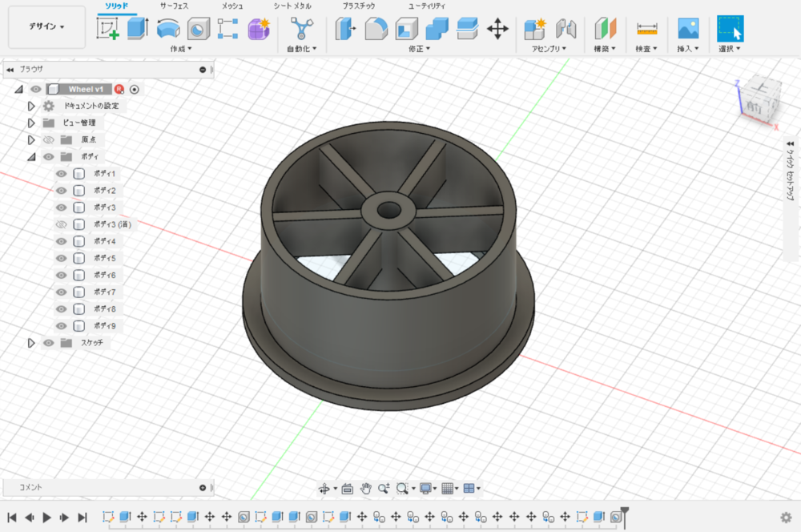Image resolution: width=801 pixels, height=532 pixels.
Task: Expand the コメント panel round button
Action: pyautogui.click(x=203, y=488)
